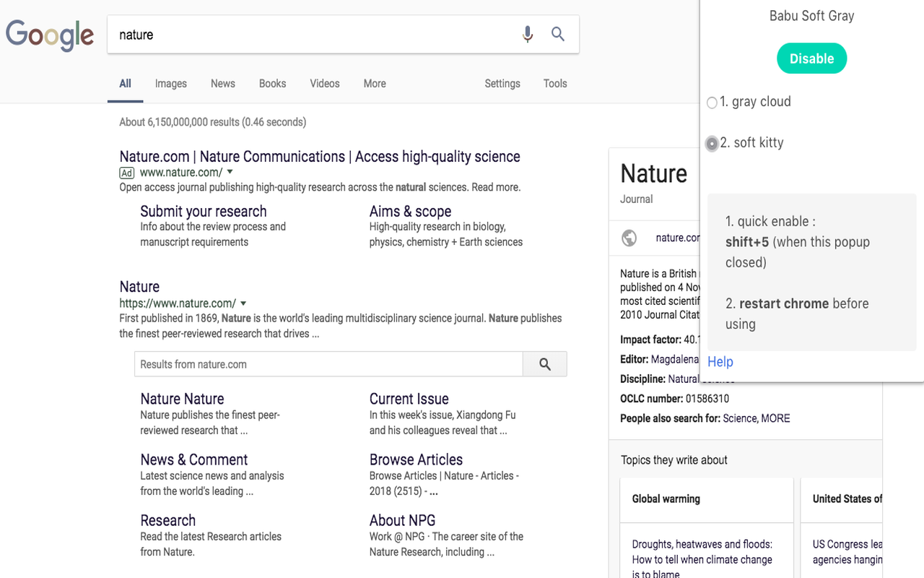The image size is (924, 578).
Task: Open the 'Submit your research' link
Action: tap(203, 212)
